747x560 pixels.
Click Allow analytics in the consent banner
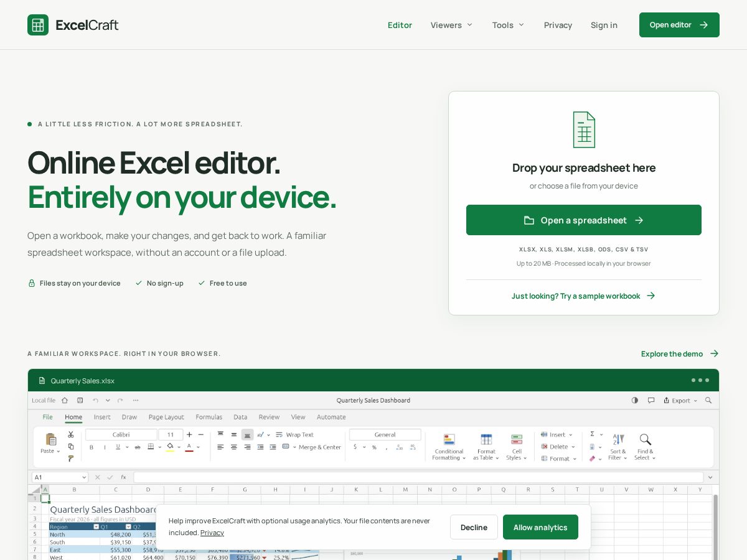click(x=540, y=527)
